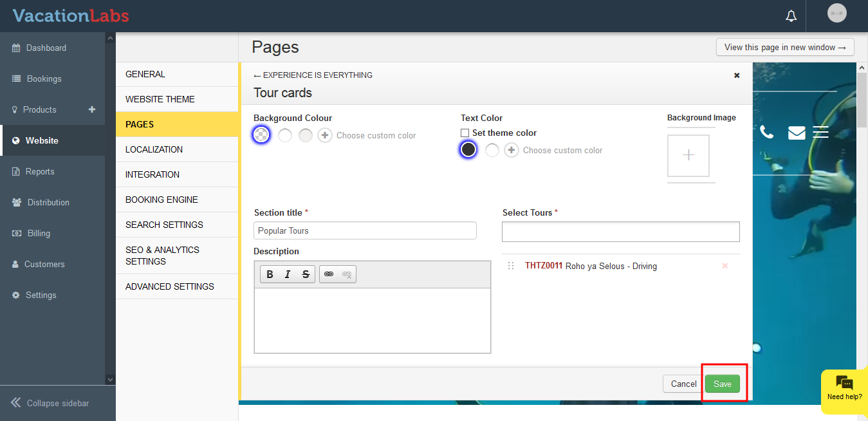The width and height of the screenshot is (868, 421).
Task: Click the plus icon beside Products
Action: (x=92, y=109)
